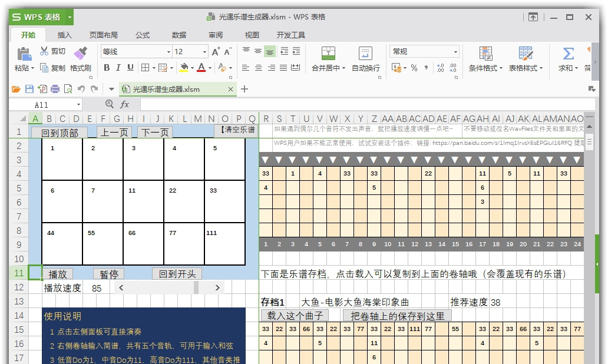Expand the border style dropdown arrow
This screenshot has height=364, width=608.
click(x=153, y=68)
